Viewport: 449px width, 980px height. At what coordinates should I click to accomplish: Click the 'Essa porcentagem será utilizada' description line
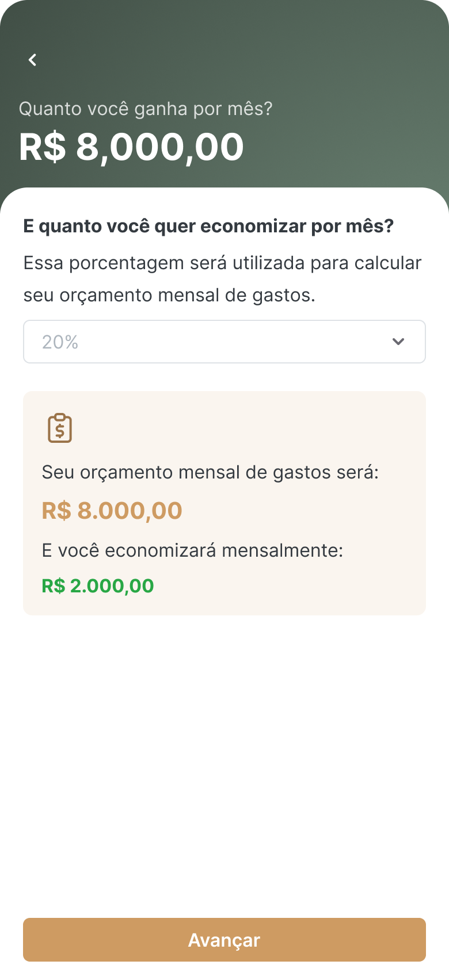(x=222, y=263)
